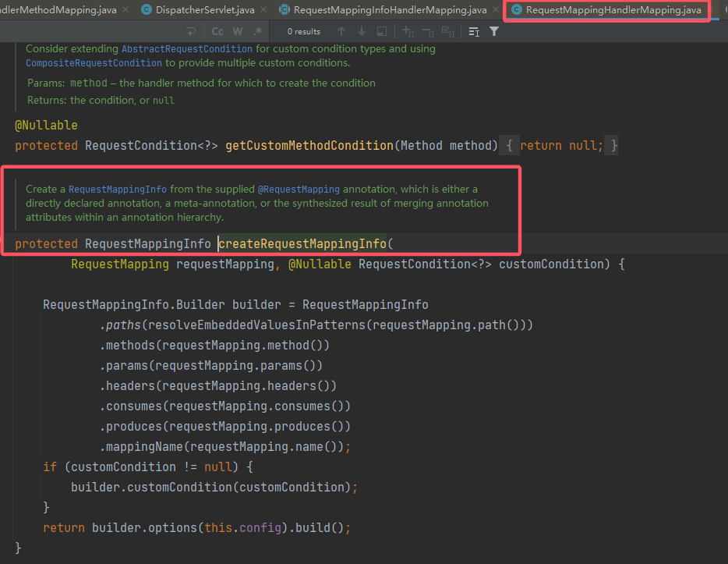Click the builder.customCondition(customCondition) line
728x564 pixels.
[214, 488]
